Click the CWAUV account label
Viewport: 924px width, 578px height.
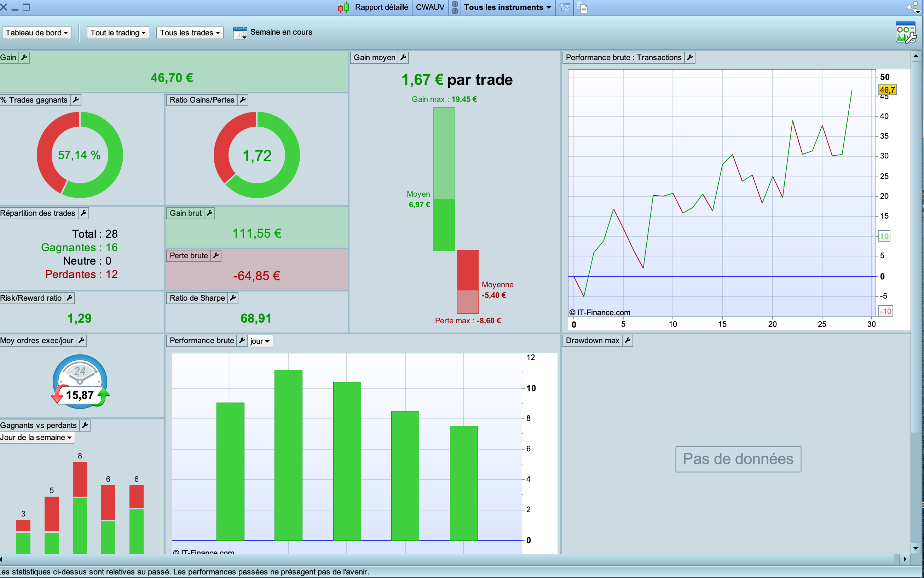[x=430, y=7]
